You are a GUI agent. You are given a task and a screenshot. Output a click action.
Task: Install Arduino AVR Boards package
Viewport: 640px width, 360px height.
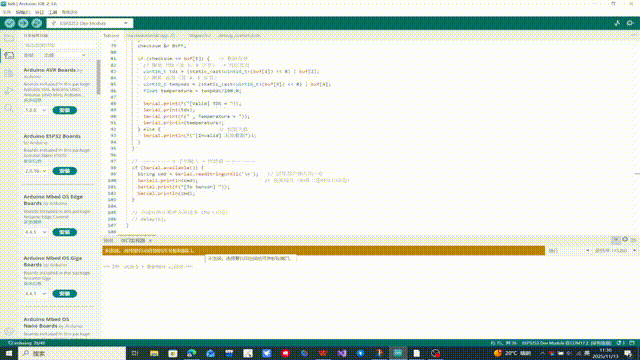pyautogui.click(x=64, y=110)
